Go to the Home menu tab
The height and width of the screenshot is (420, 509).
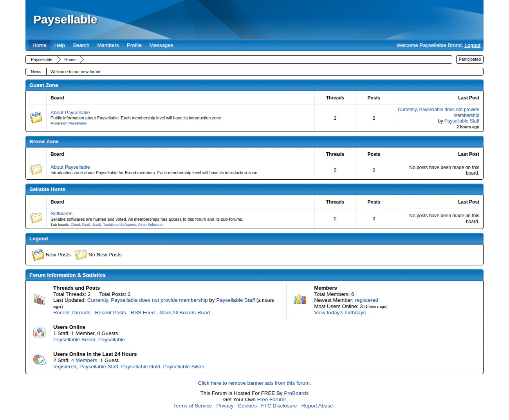pyautogui.click(x=40, y=45)
